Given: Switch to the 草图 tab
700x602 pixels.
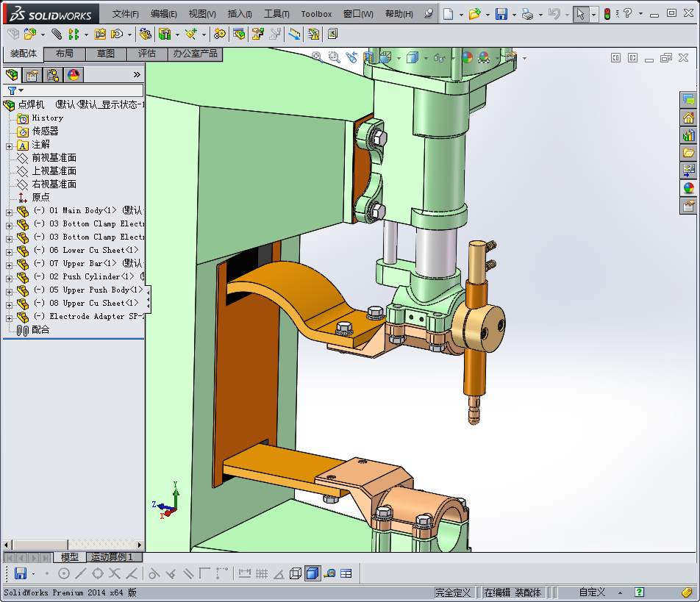Looking at the screenshot, I should tap(106, 54).
